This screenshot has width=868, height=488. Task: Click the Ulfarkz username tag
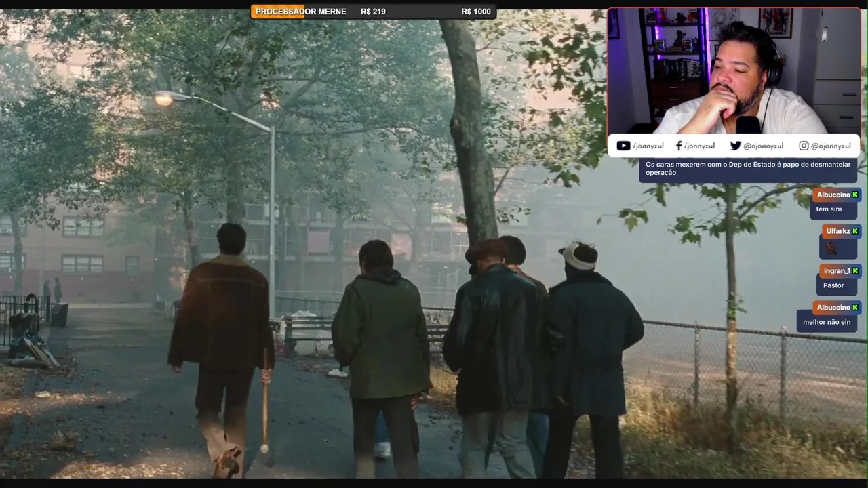click(837, 231)
